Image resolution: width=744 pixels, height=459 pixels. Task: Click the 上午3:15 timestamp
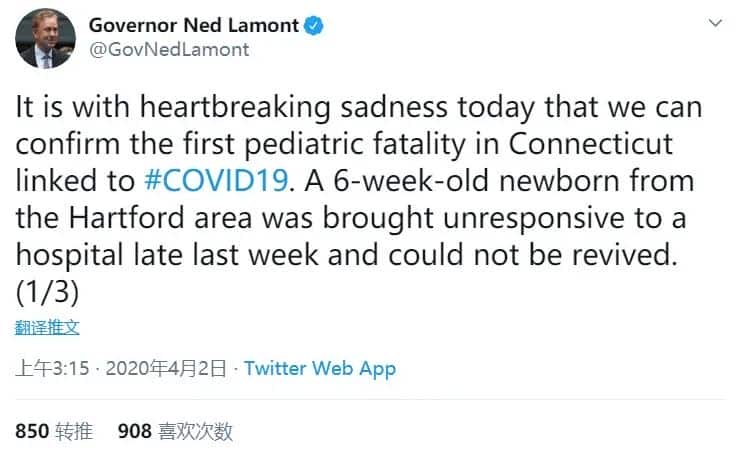[50, 369]
